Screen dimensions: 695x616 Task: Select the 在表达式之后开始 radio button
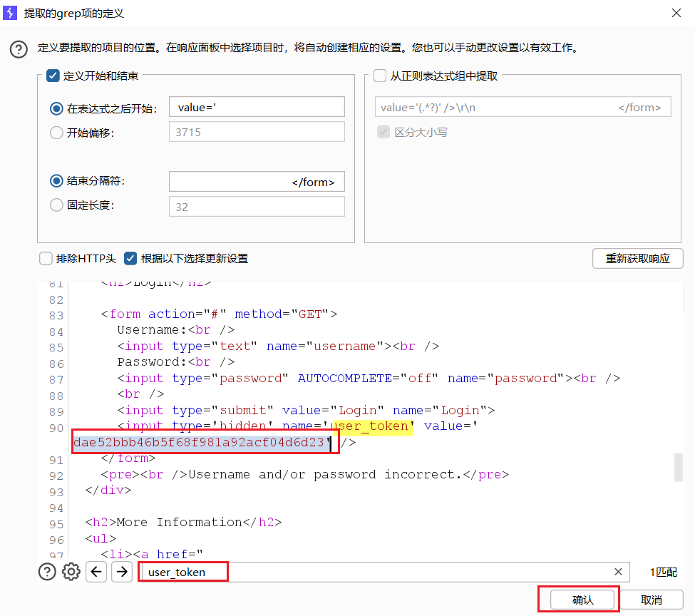56,108
